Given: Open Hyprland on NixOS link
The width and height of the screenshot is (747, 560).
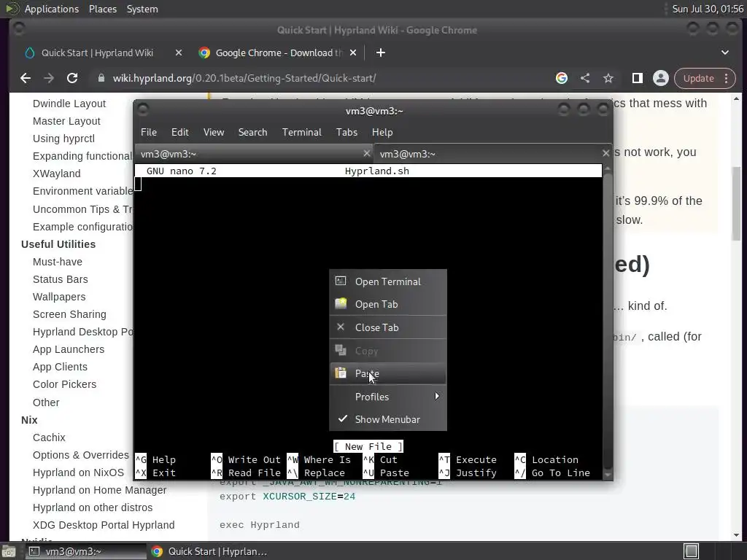Looking at the screenshot, I should [78, 472].
